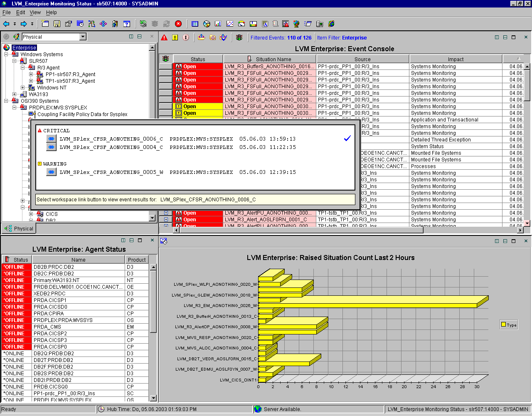Screen dimensions: 532x416
Task: Click link button for LVM_SPlex_CFSF_AONOTHING_0004_C
Action: [x=51, y=147]
